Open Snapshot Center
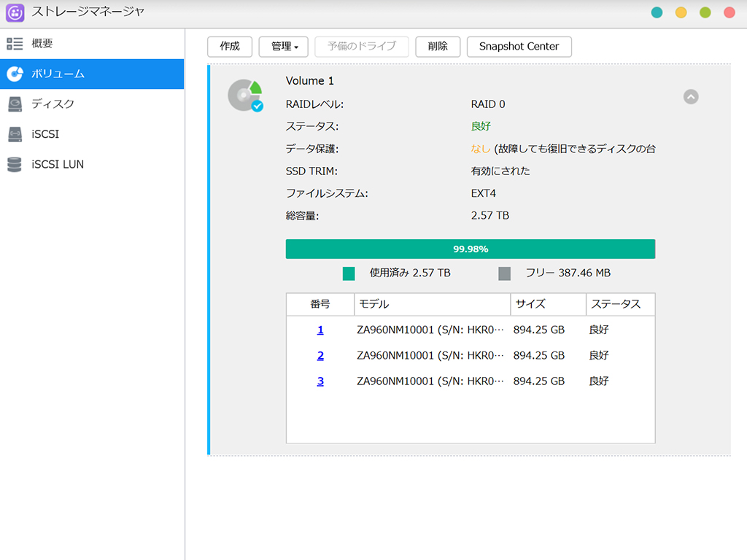The height and width of the screenshot is (560, 747). [x=519, y=47]
